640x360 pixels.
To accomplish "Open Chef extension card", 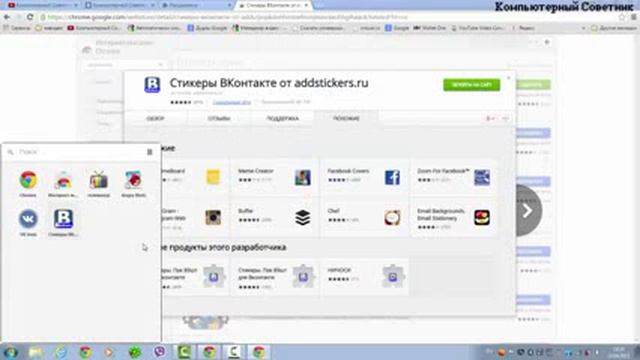I will (364, 218).
